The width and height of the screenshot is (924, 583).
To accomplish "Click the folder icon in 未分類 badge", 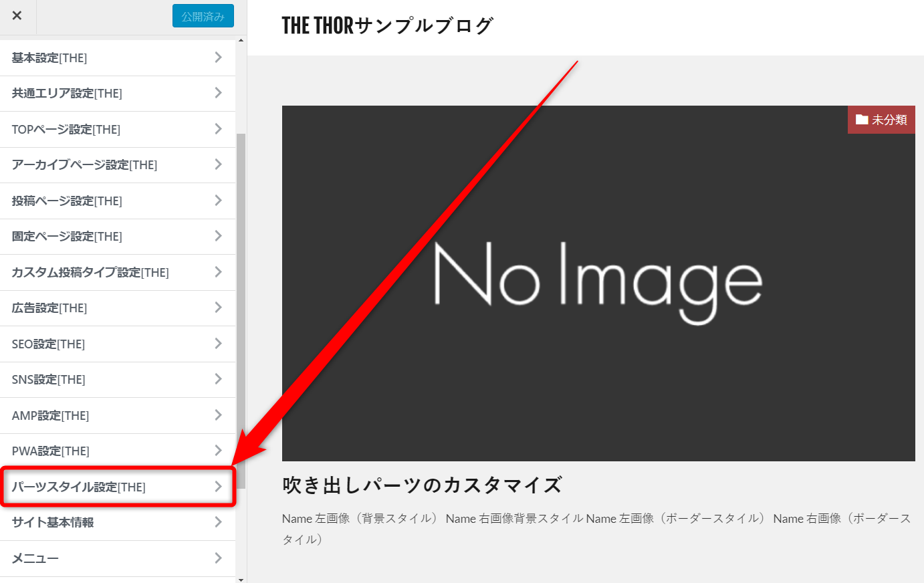I will click(862, 120).
